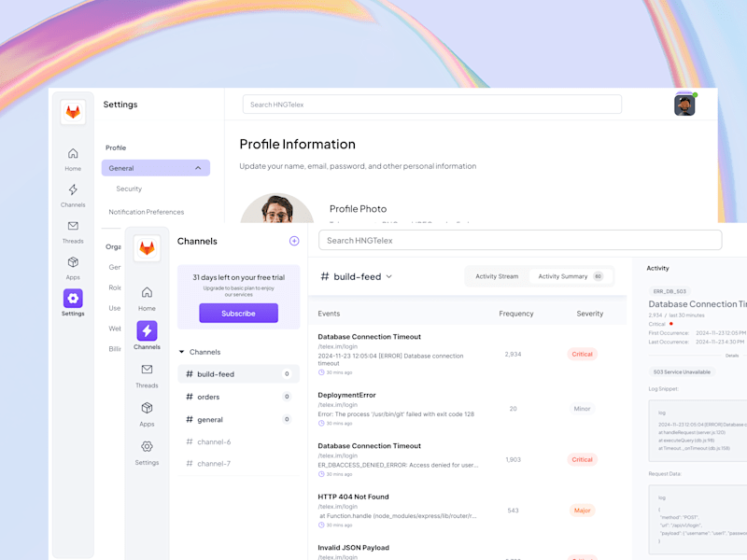
Task: Add a new channel with plus icon
Action: click(294, 241)
